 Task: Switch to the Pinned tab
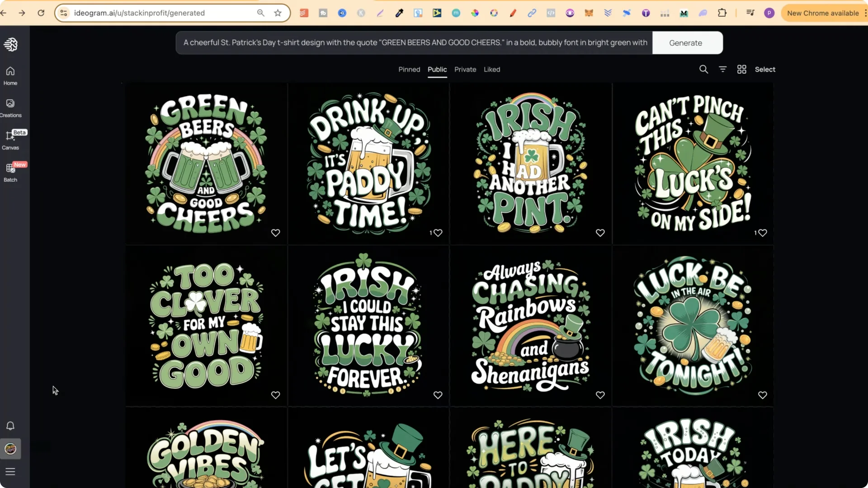(x=409, y=69)
